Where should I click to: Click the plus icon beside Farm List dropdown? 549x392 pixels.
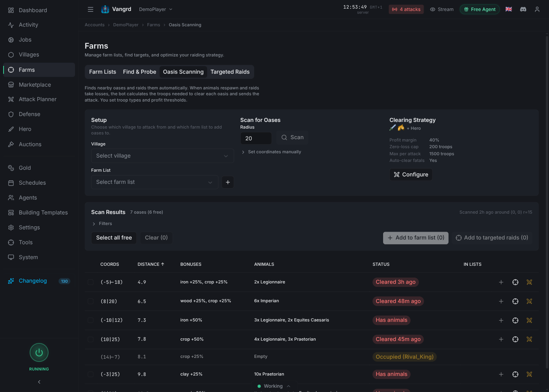coord(228,182)
